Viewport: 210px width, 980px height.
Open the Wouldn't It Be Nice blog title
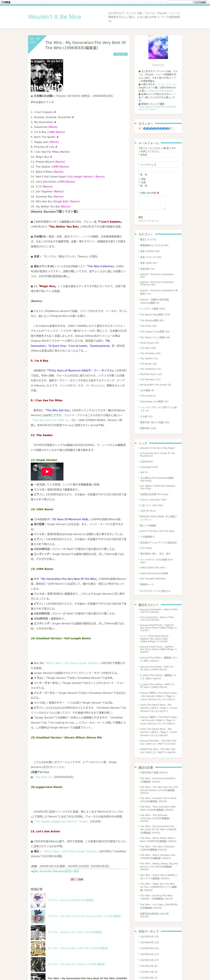(x=54, y=17)
